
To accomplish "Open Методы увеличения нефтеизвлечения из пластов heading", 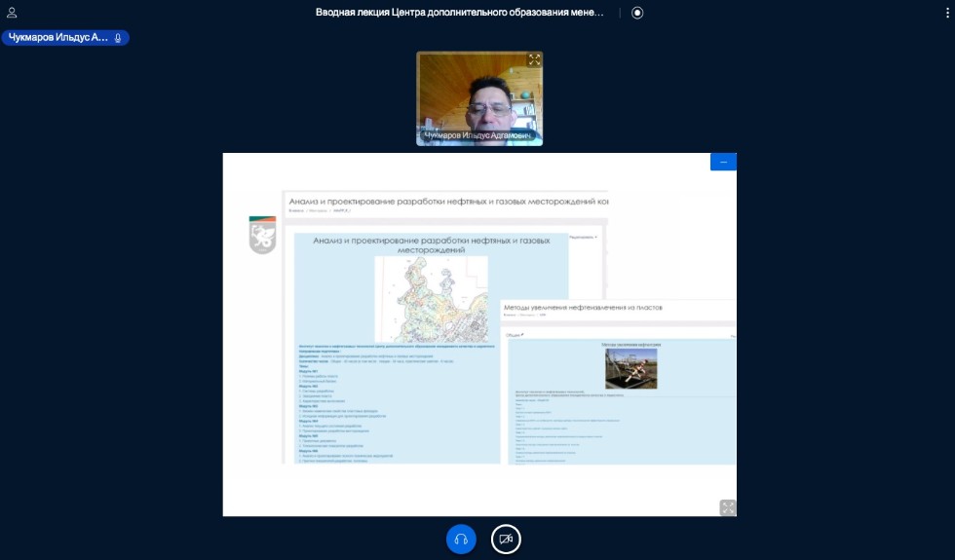I will [583, 307].
